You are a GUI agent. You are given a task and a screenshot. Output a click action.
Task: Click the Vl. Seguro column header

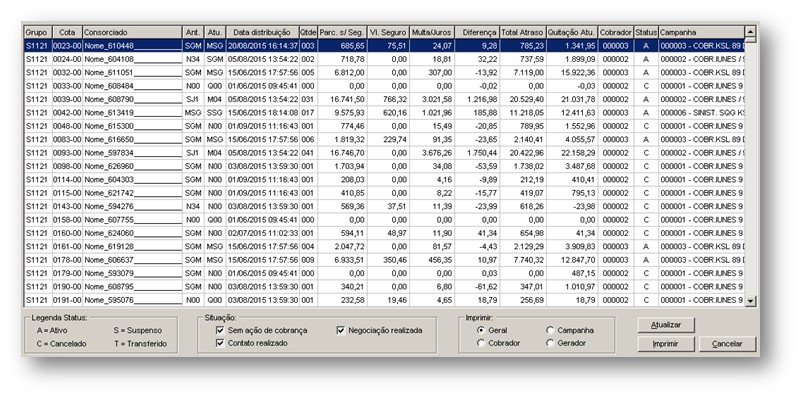(388, 32)
